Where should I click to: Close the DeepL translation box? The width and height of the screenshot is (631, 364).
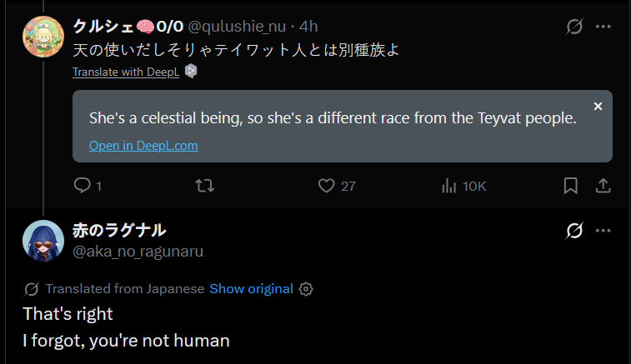[x=598, y=107]
